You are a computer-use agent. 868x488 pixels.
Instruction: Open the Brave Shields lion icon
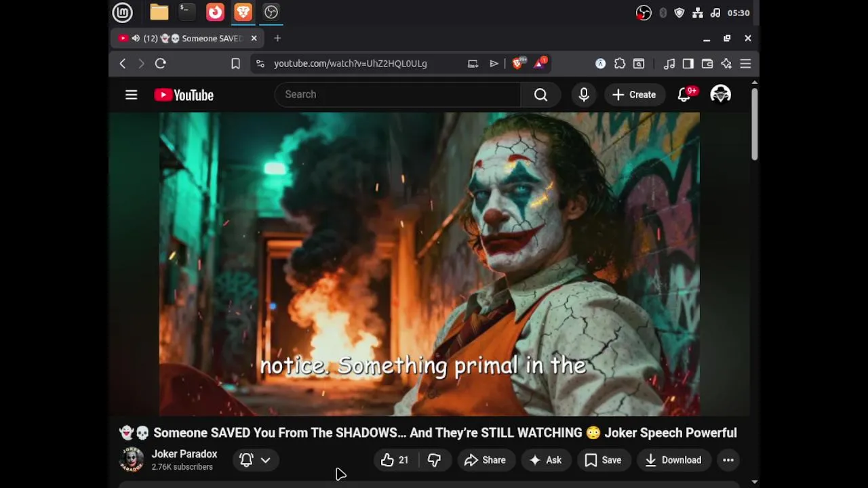(519, 64)
